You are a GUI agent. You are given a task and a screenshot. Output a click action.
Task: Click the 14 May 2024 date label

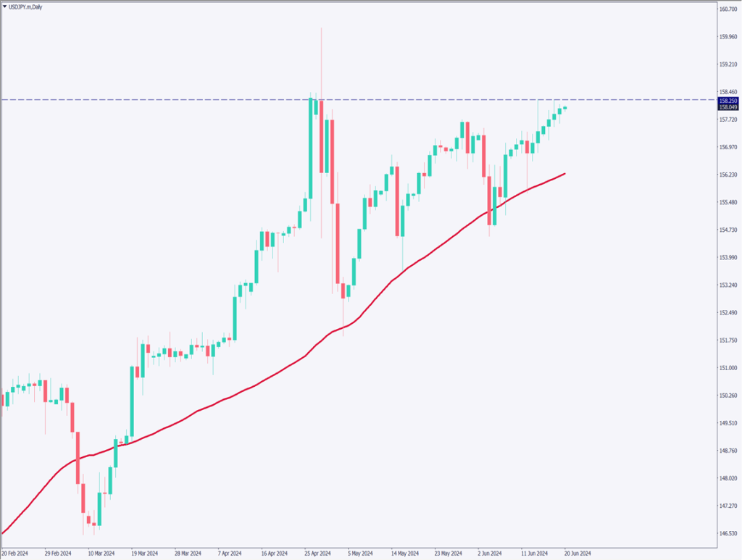(x=404, y=552)
